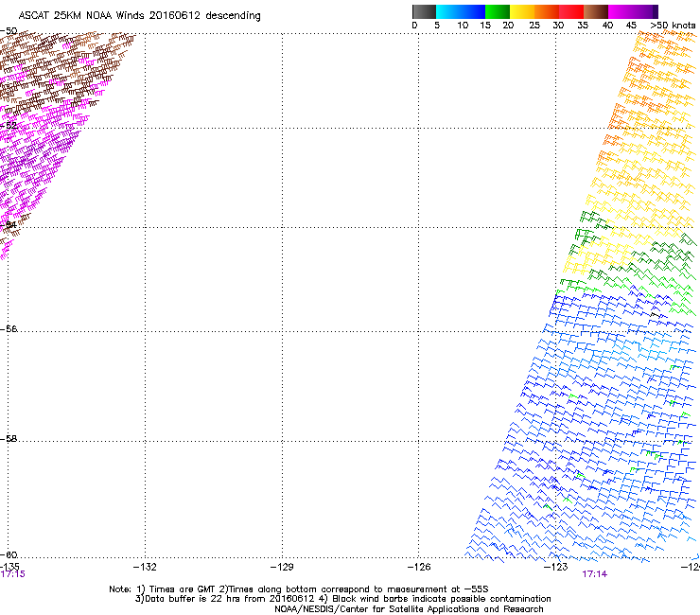Click the '-50' latitude axis label
Viewport: 700px width, 615px height.
(9, 31)
